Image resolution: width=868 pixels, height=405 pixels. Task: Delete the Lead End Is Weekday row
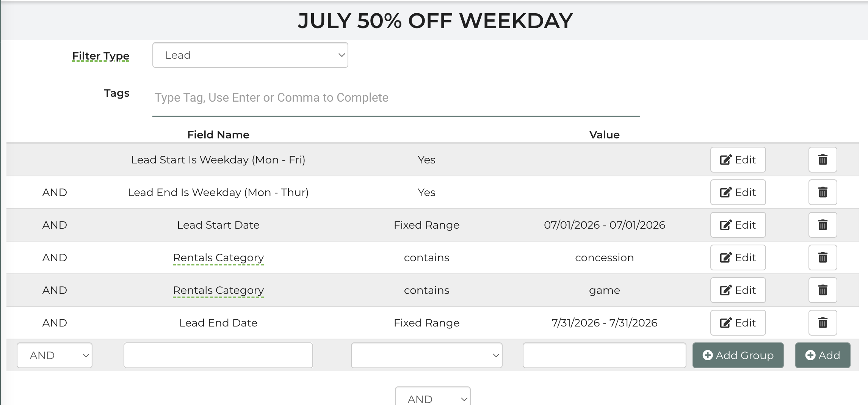click(823, 192)
